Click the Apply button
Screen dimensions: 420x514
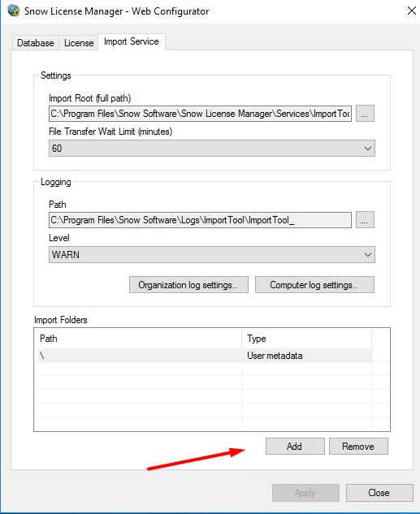pyautogui.click(x=305, y=493)
